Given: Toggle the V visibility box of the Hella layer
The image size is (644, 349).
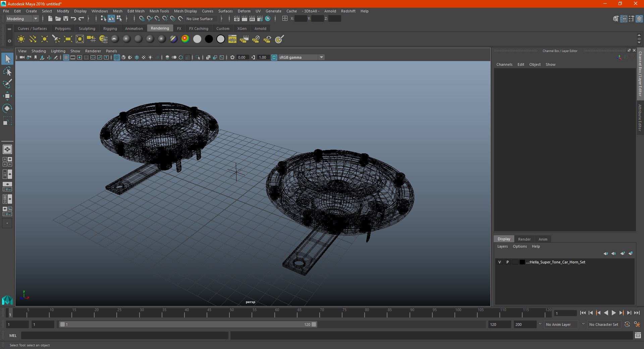Looking at the screenshot, I should coord(500,262).
